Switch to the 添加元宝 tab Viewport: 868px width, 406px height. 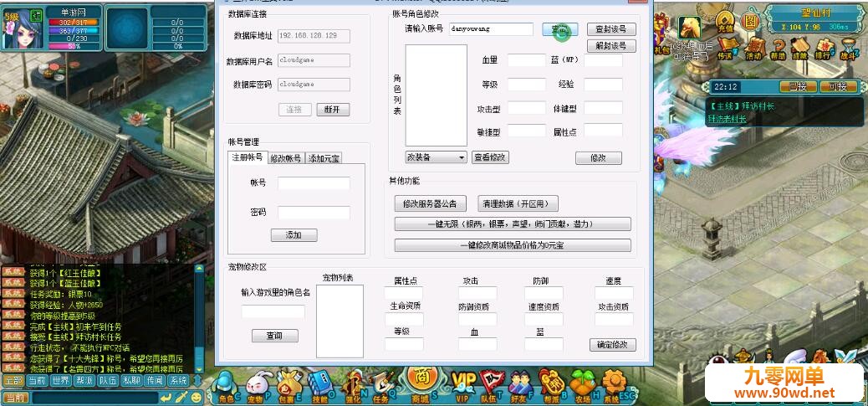[x=324, y=158]
